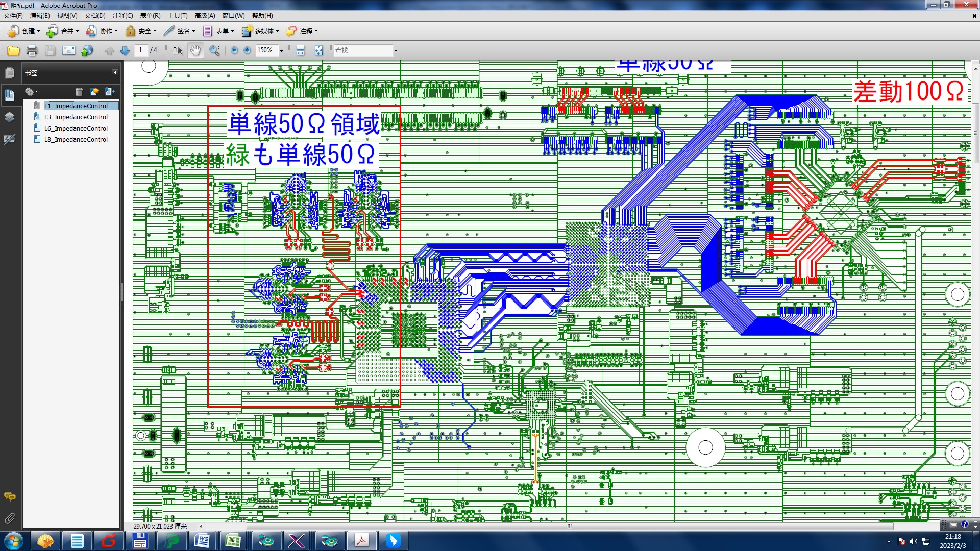
Task: Select the L6_ImpedanceControl bookmark
Action: 76,128
